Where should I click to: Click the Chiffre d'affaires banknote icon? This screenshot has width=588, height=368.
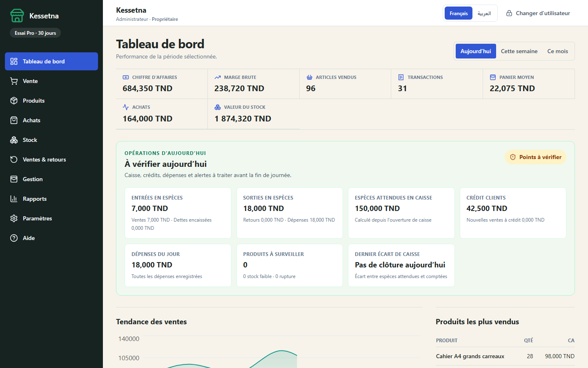126,77
